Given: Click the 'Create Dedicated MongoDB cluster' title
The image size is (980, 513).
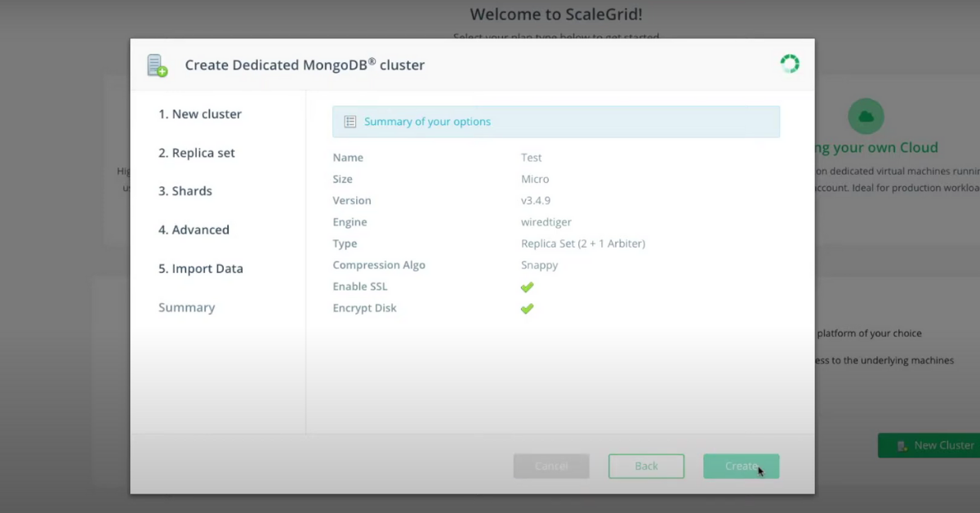Looking at the screenshot, I should point(305,65).
